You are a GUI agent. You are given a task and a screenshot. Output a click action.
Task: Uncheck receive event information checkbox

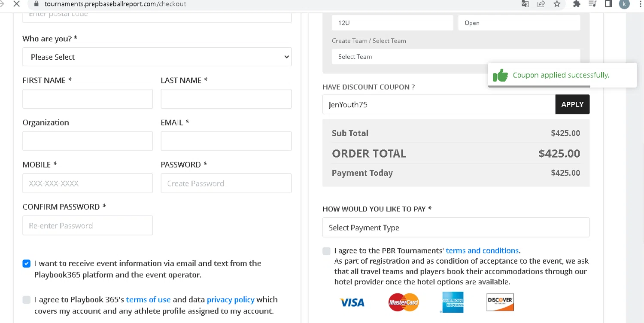tap(27, 263)
